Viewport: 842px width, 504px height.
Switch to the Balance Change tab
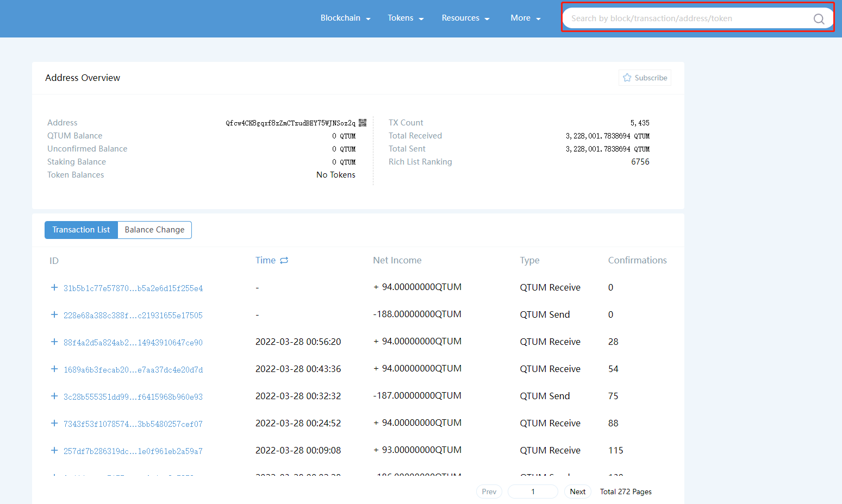tap(154, 230)
